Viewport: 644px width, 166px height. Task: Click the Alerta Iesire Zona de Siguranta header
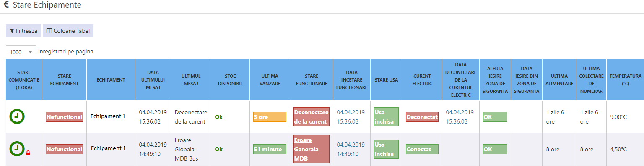[495, 80]
